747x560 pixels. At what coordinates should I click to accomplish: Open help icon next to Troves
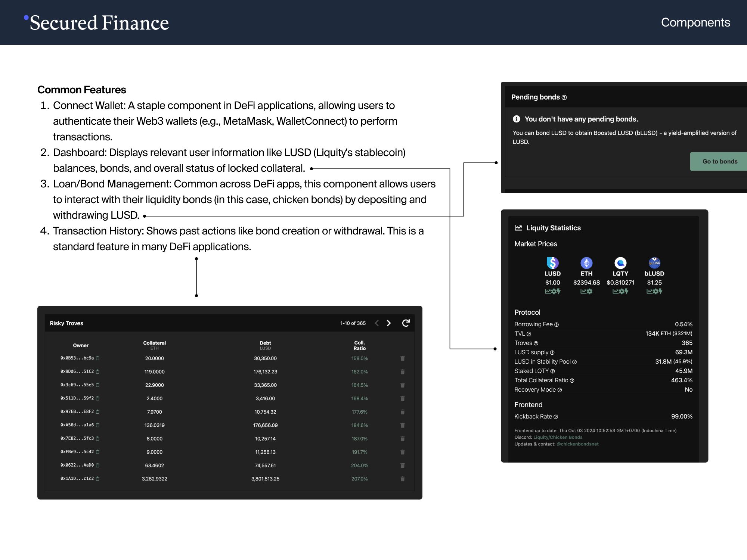point(536,343)
